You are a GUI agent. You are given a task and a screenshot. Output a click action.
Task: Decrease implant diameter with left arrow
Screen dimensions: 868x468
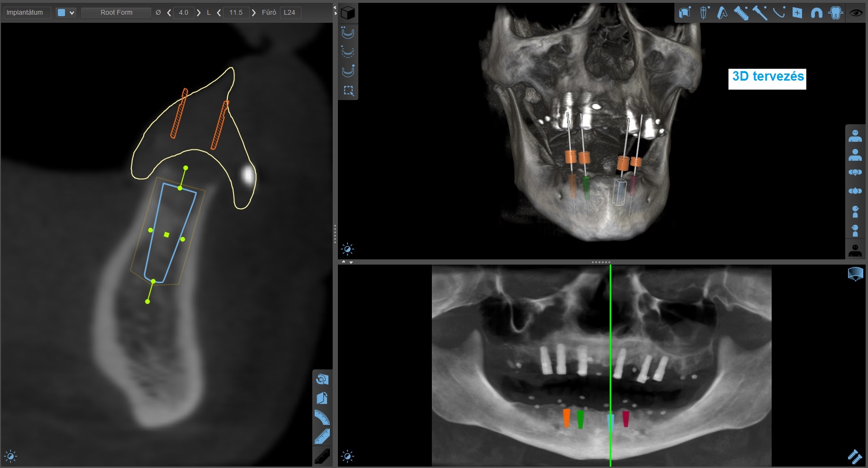click(169, 13)
